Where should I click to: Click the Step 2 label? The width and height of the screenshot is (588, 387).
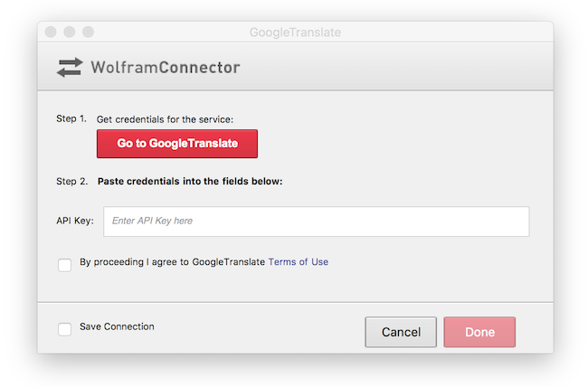(x=72, y=181)
